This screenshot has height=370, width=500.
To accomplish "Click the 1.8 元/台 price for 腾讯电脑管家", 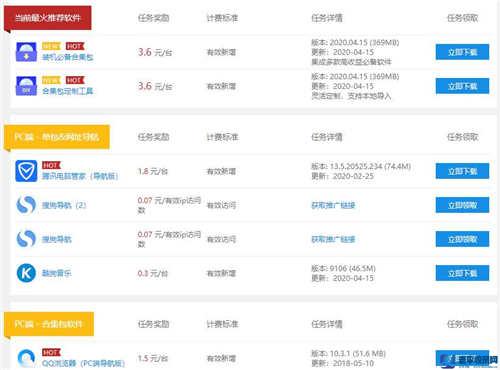I will click(153, 171).
